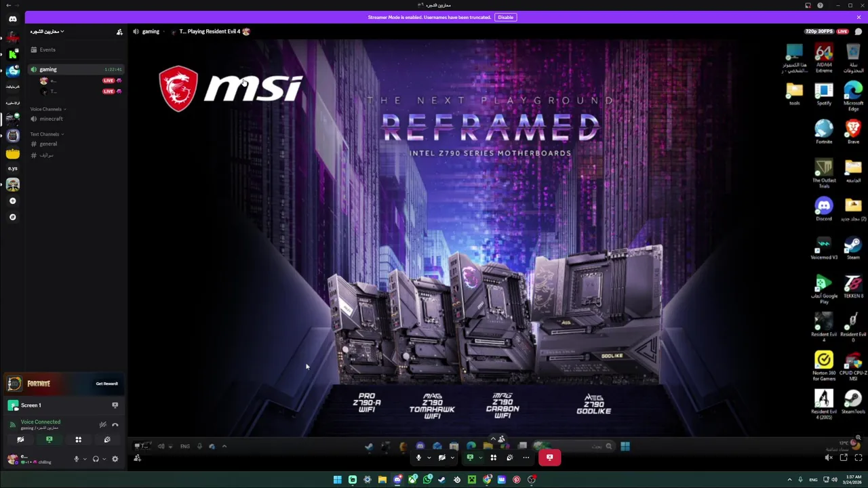The width and height of the screenshot is (868, 488).
Task: Show members icon above control bar
Action: (x=501, y=439)
